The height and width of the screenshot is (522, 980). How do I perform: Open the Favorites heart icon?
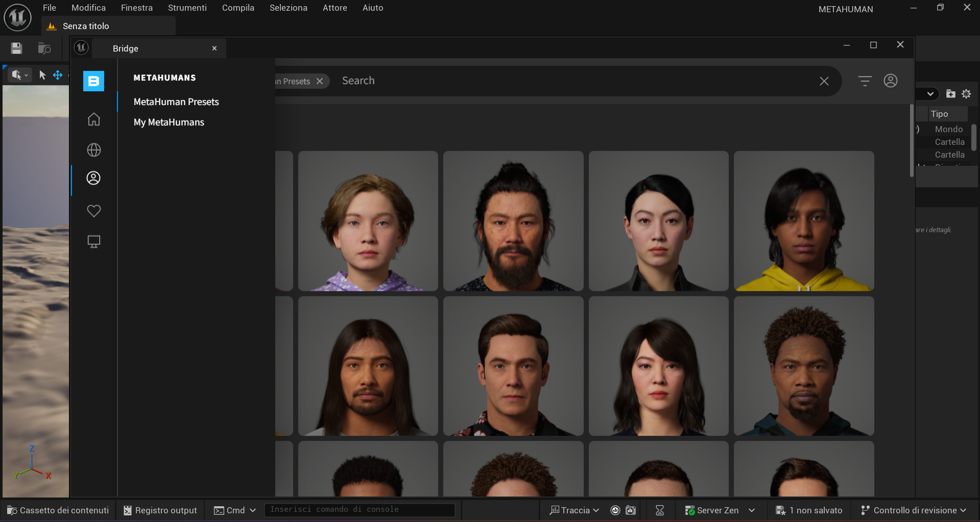point(94,211)
